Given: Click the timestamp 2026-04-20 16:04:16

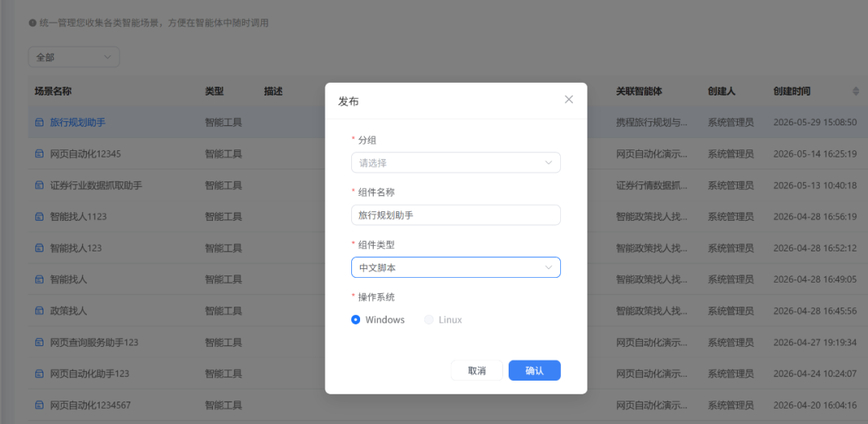Looking at the screenshot, I should (815, 406).
